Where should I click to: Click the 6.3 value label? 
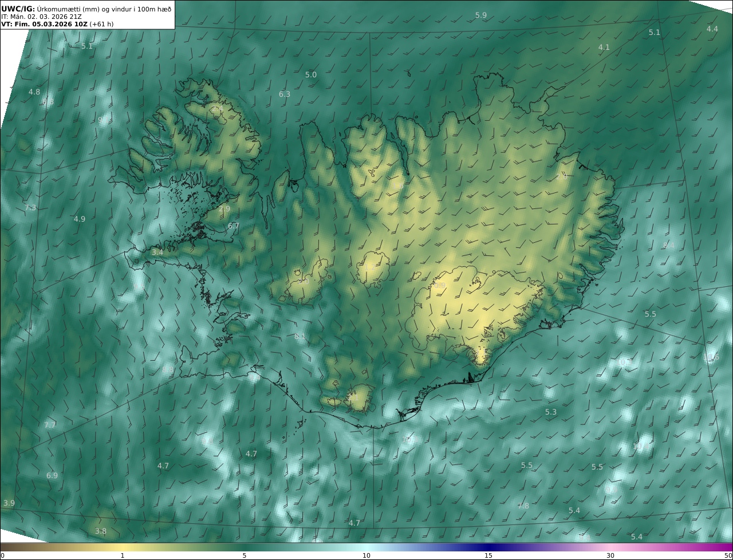click(x=284, y=94)
